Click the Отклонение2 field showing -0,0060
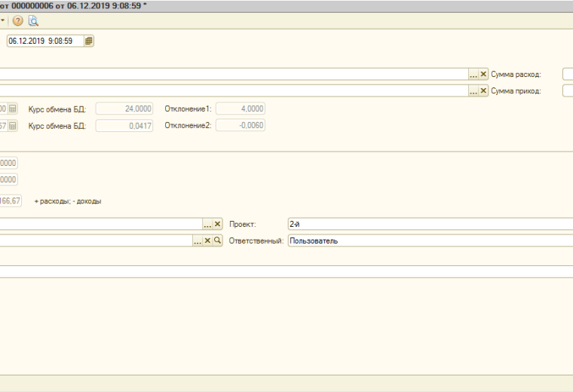Screen dimensions: 573x392 coord(240,125)
